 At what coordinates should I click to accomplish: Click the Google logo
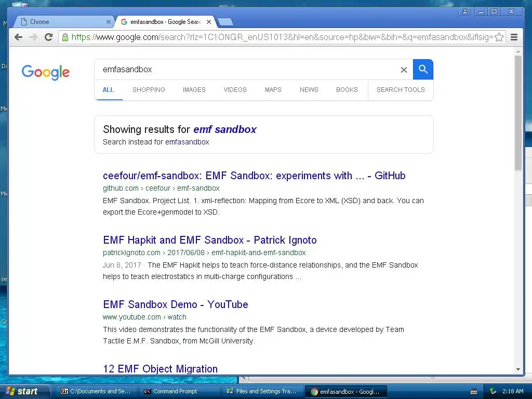[46, 72]
